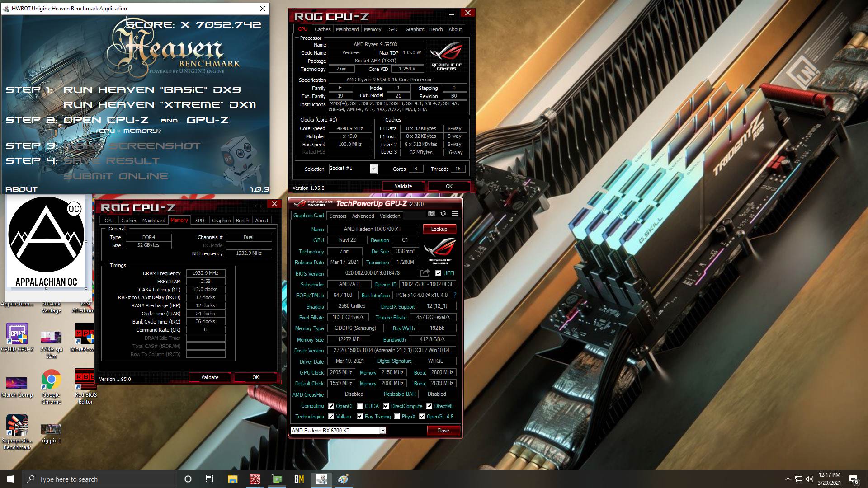Click the GPU Clock 2805 MHz value
The image size is (868, 488).
point(341,372)
